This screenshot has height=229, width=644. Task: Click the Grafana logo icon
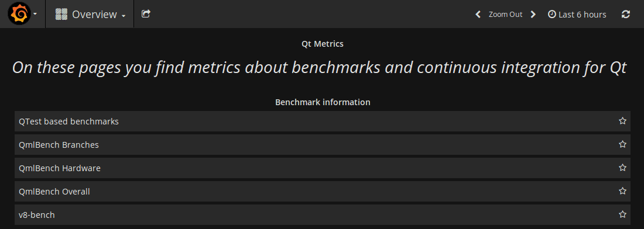point(19,14)
